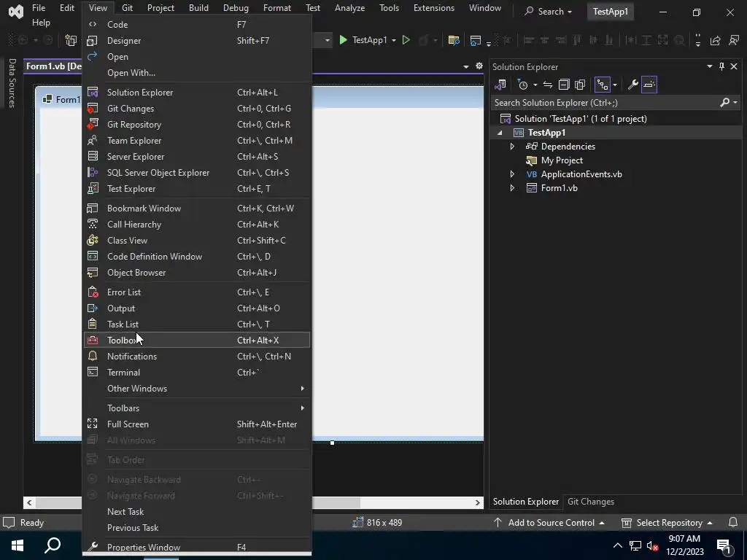Open the dropdown next to TestApp1 start button
Screen dimensions: 747x560
[394, 41]
